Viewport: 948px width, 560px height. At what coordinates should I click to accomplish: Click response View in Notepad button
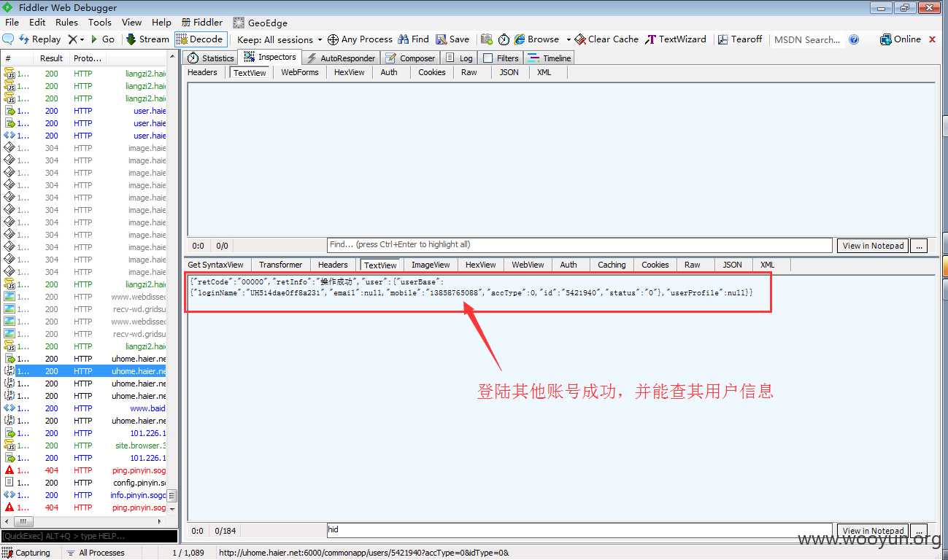click(873, 531)
